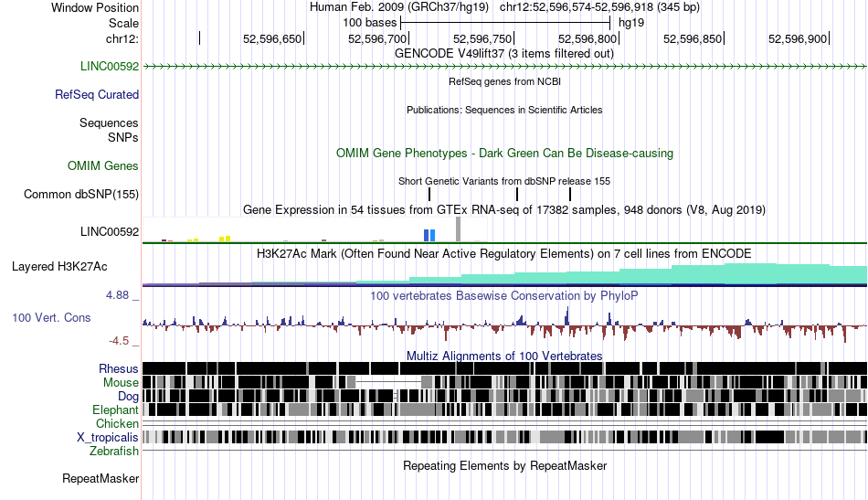Screen dimensions: 868x500
Task: Click the 52,596,700 ruler position
Action: (x=377, y=38)
